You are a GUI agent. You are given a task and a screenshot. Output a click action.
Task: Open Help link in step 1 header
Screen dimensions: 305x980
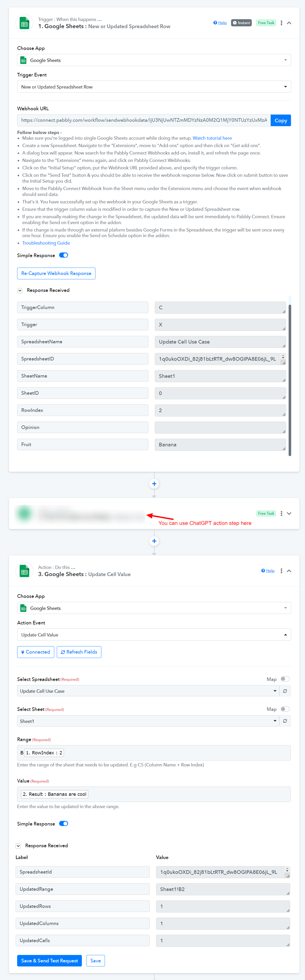220,23
